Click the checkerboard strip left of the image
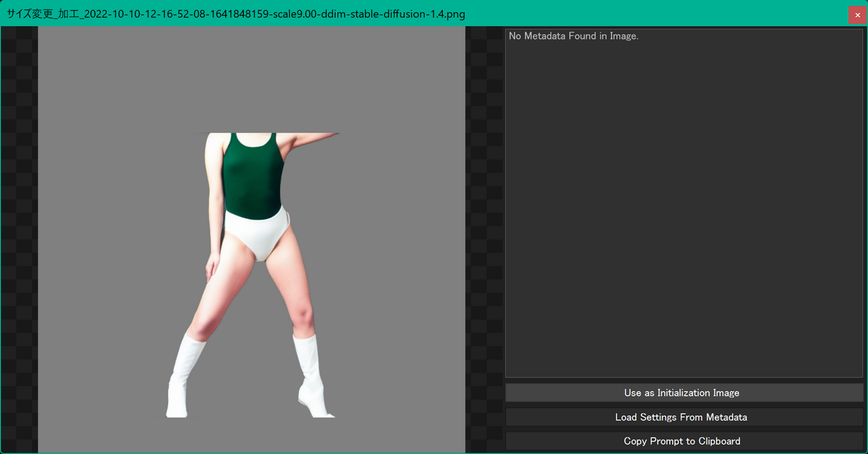 pos(19,237)
